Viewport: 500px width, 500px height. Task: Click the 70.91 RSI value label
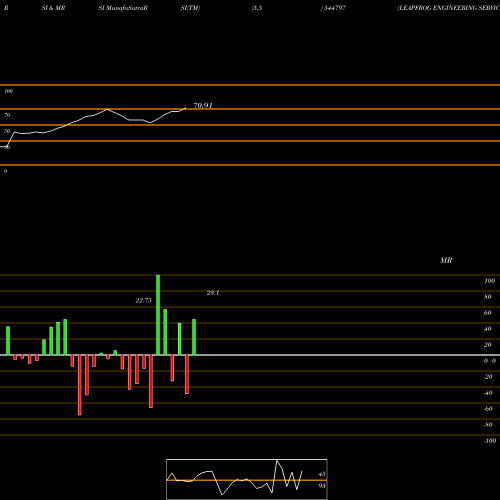[x=203, y=106]
